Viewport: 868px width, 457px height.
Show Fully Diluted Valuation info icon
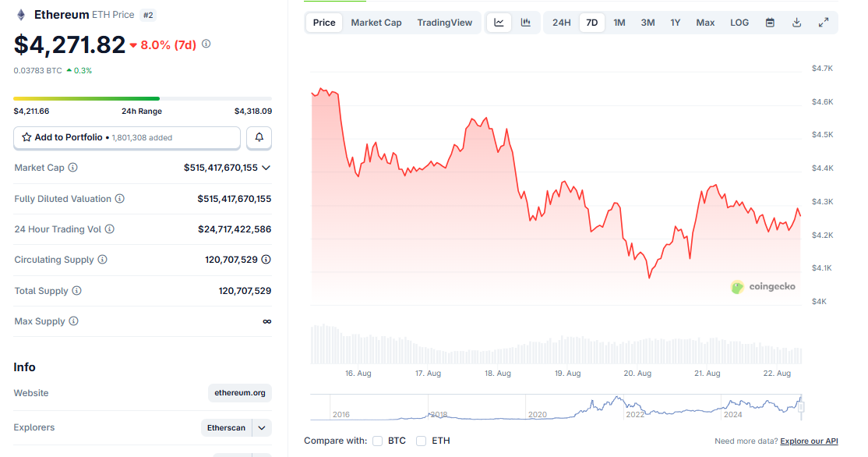119,198
